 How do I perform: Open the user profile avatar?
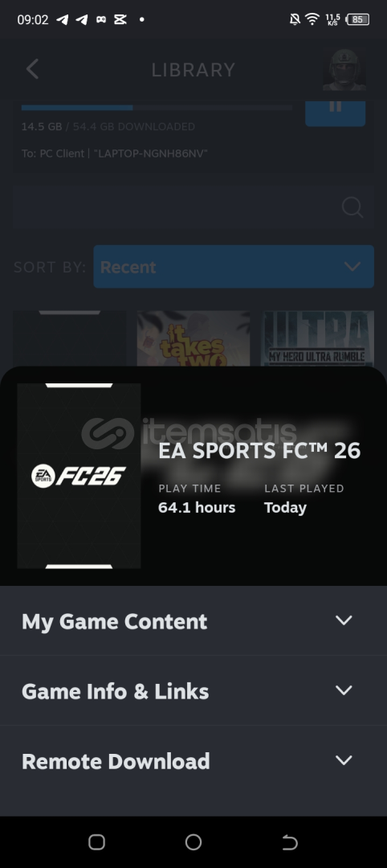pos(344,70)
